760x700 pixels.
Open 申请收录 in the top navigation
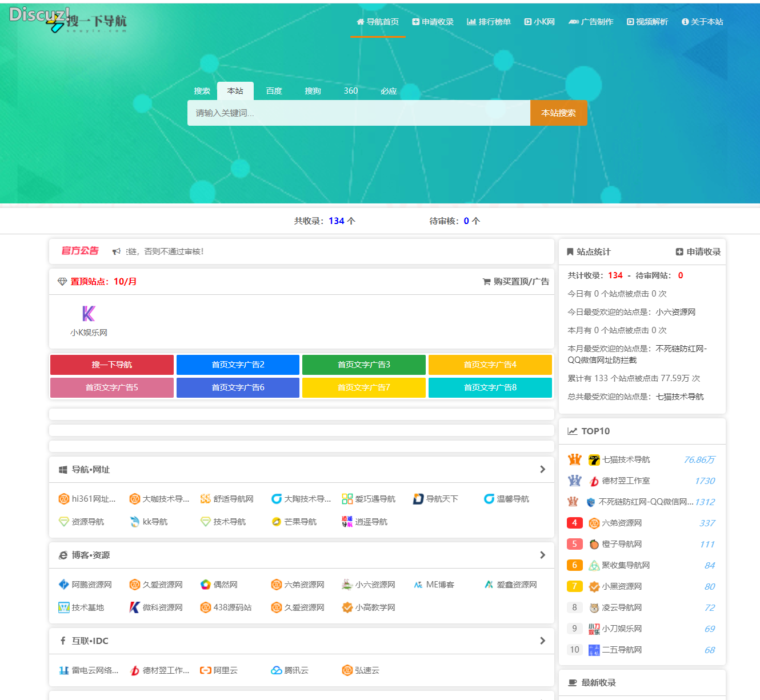tap(433, 22)
